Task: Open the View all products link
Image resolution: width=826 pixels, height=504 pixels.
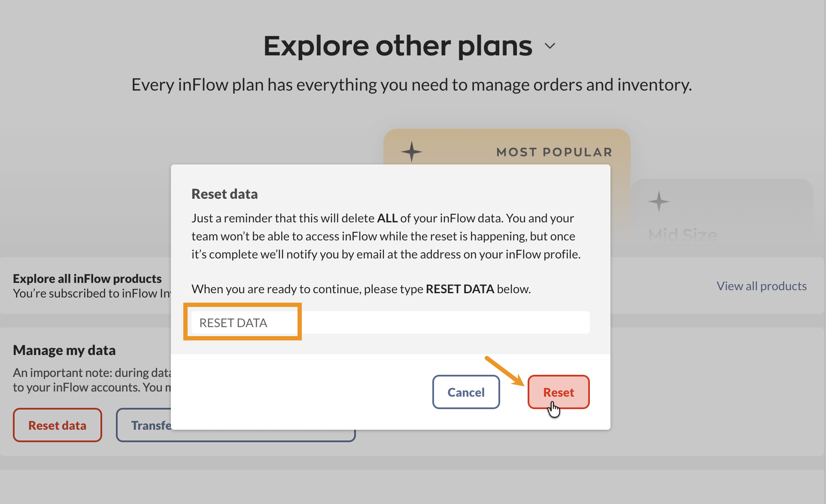Action: coord(761,286)
